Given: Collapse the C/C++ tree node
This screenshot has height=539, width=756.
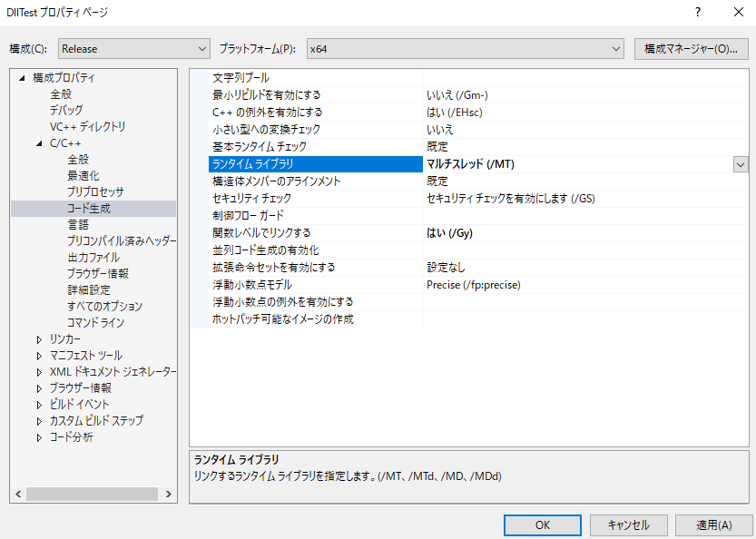Looking at the screenshot, I should [x=40, y=143].
